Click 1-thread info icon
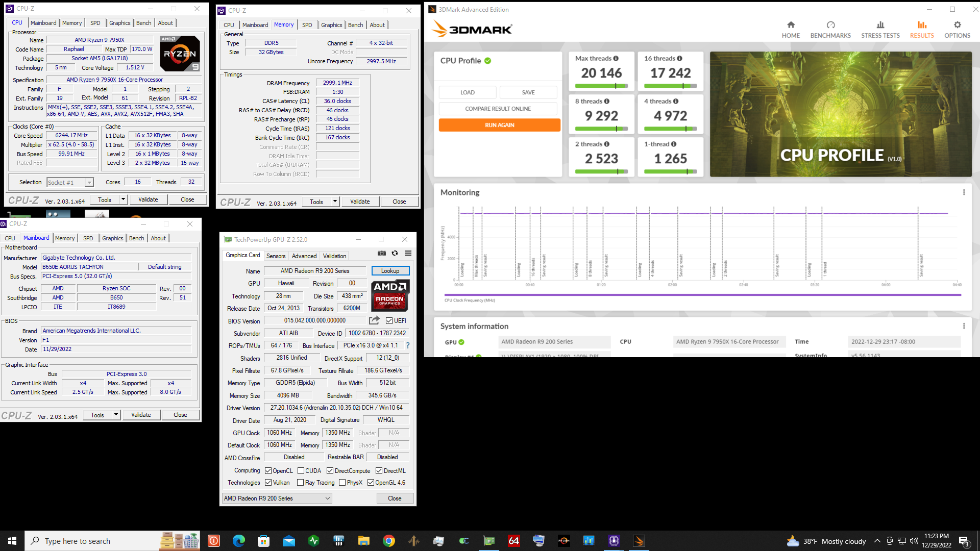Image resolution: width=980 pixels, height=551 pixels. coord(674,144)
